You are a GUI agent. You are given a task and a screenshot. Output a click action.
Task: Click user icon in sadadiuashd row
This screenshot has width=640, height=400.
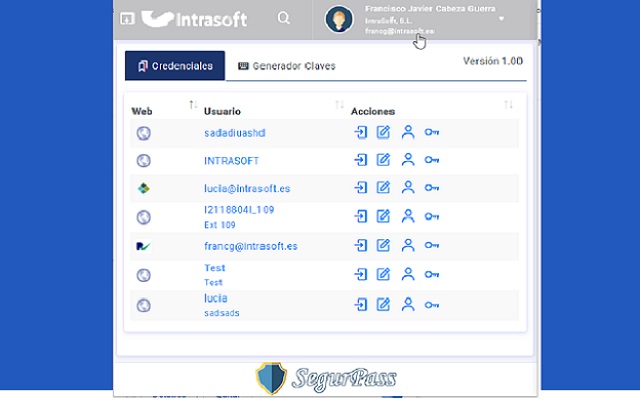pos(408,132)
